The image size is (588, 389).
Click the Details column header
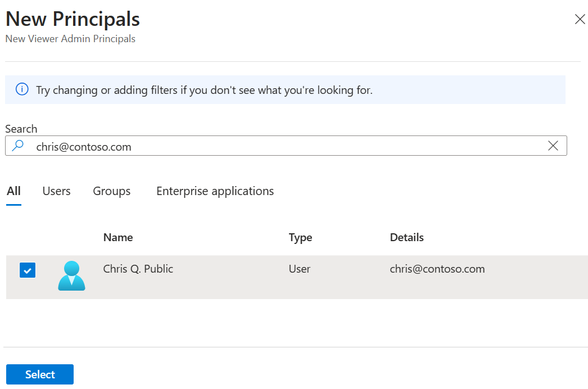tap(406, 237)
